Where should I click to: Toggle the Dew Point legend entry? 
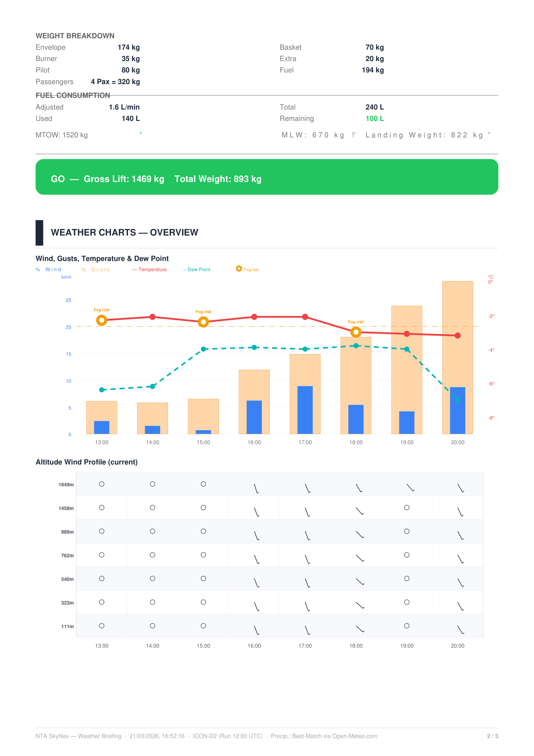pos(197,269)
